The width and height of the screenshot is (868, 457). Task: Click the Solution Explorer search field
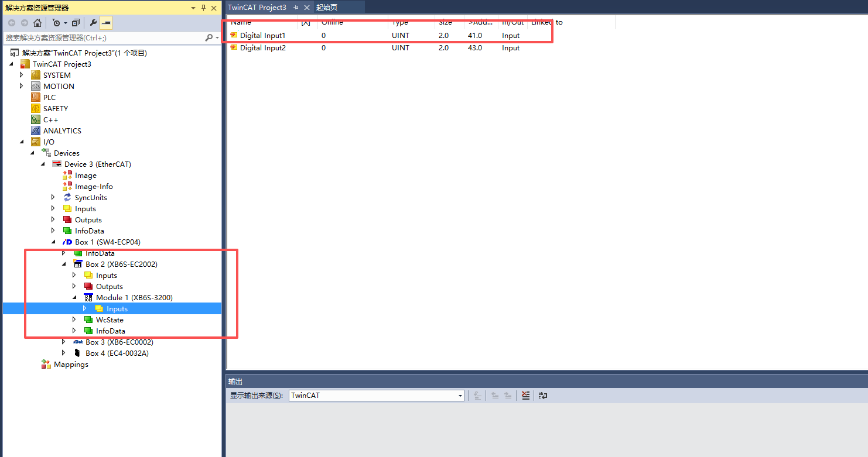point(102,37)
